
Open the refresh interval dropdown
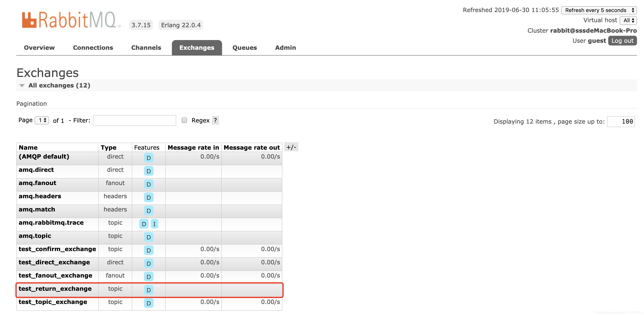pos(599,10)
